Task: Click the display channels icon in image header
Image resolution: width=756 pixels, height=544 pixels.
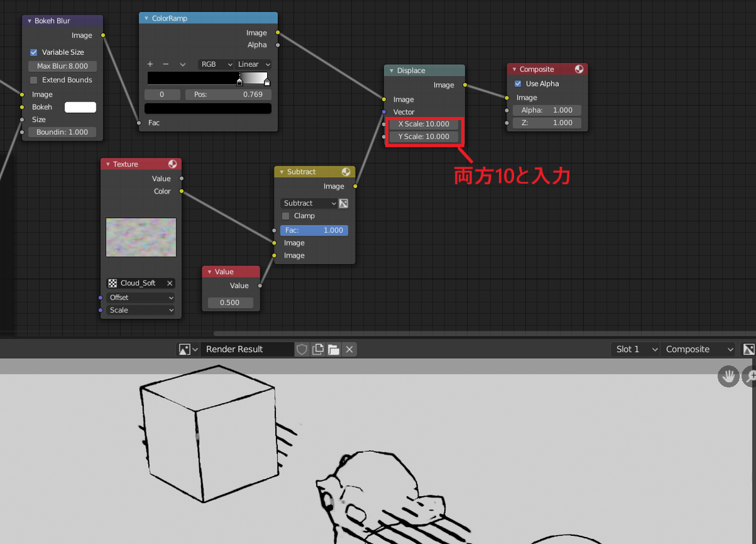Action: (748, 349)
